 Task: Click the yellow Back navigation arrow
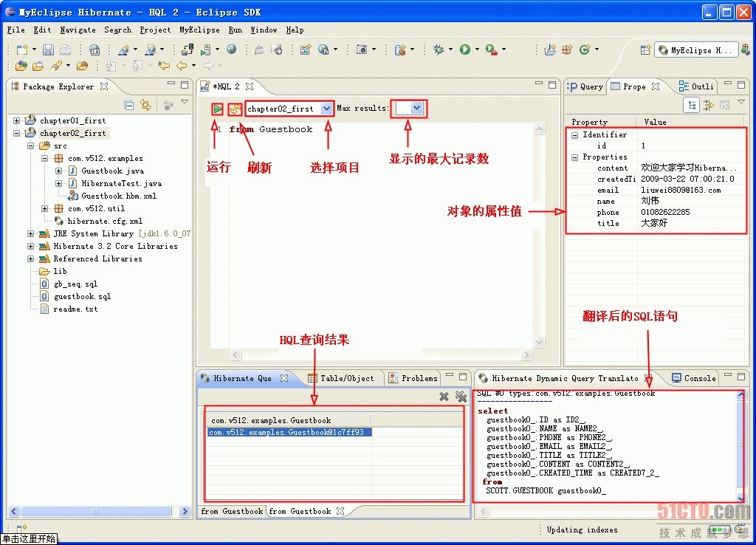point(182,65)
